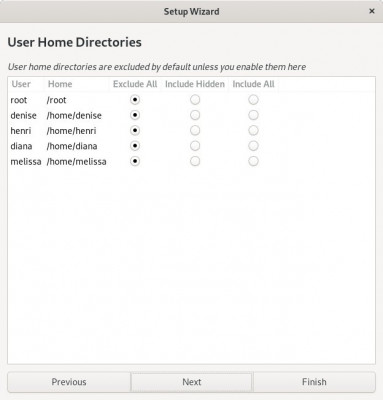Click the Exclude All column header

pos(135,84)
